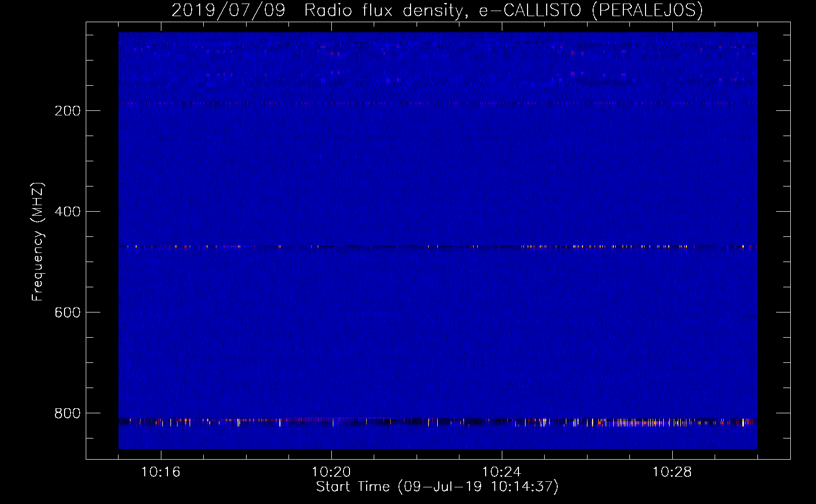This screenshot has width=816, height=504.
Task: Click the plot title with date 2019/07/09
Action: click(437, 10)
